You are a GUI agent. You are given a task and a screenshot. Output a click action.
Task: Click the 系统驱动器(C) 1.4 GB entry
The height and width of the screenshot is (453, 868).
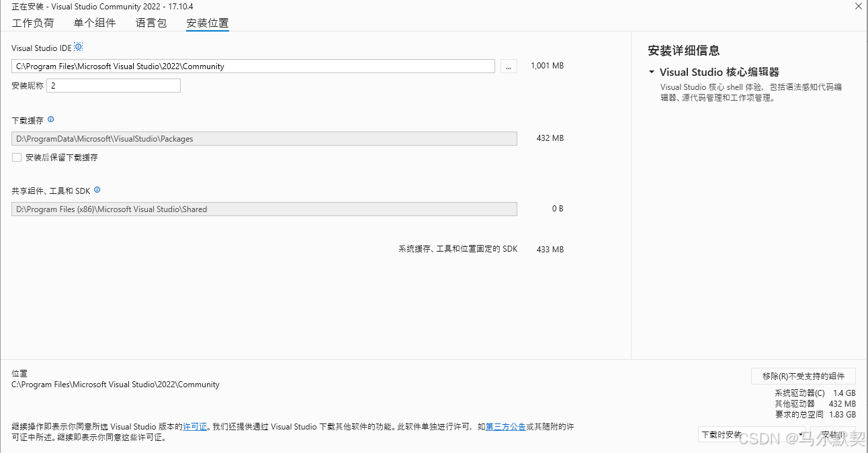pyautogui.click(x=815, y=393)
